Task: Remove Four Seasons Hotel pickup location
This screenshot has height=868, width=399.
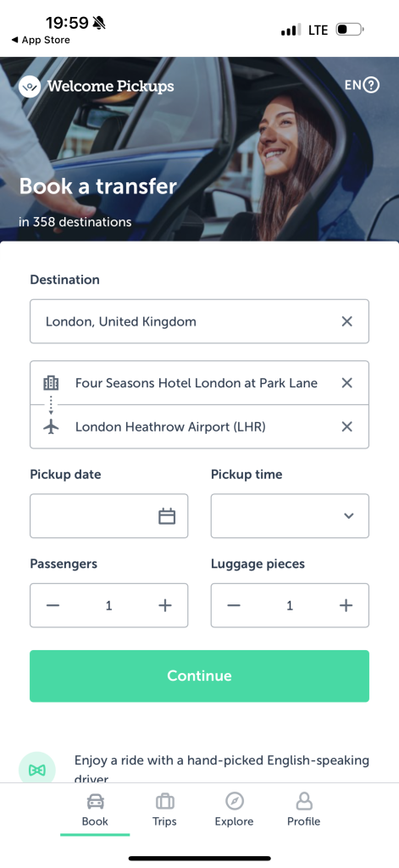Action: coord(347,383)
